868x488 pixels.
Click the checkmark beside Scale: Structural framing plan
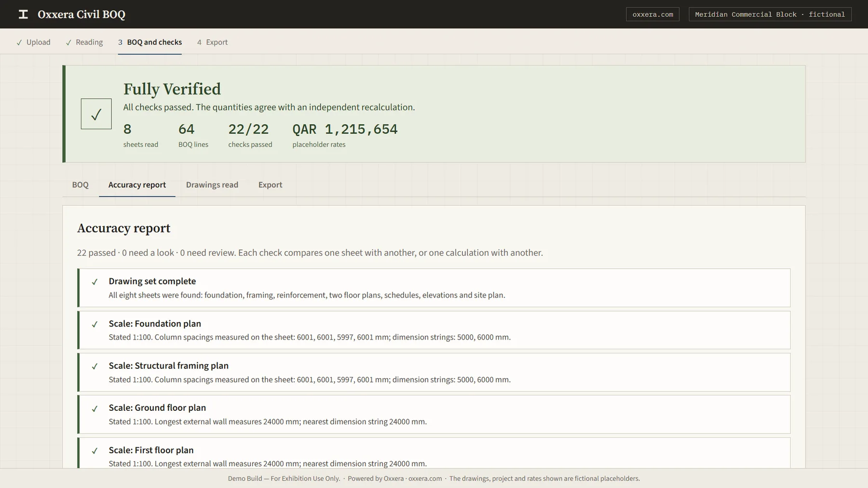coord(95,366)
